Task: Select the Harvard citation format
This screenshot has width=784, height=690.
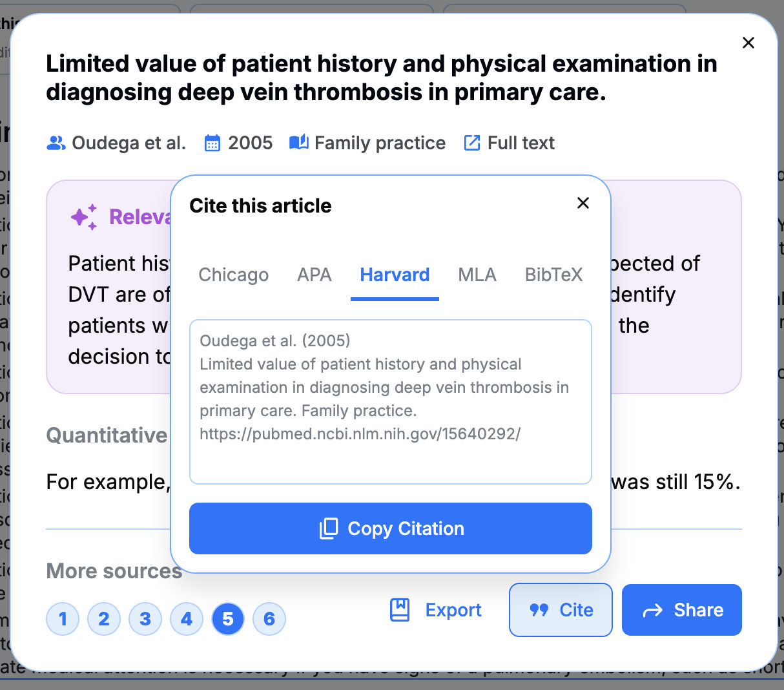Action: [x=395, y=275]
